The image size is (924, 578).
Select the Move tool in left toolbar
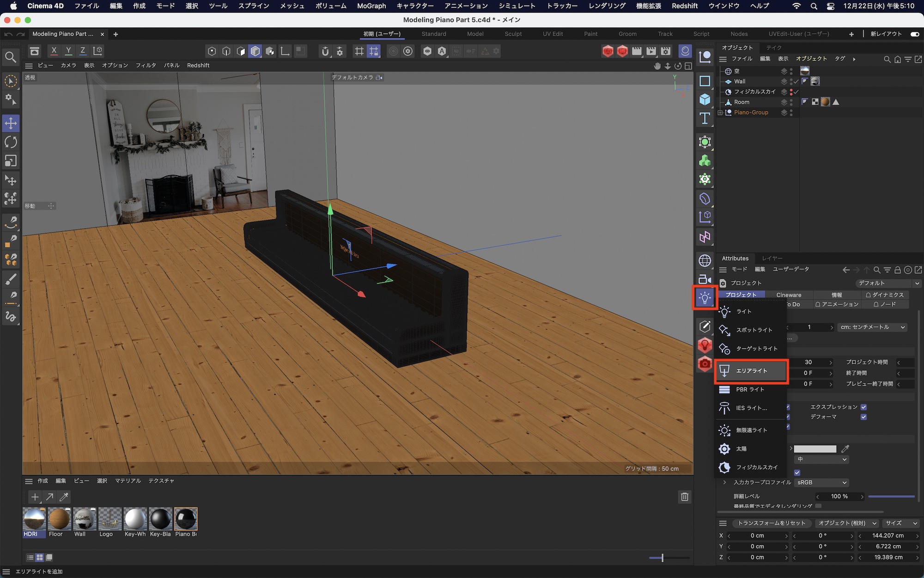(11, 123)
